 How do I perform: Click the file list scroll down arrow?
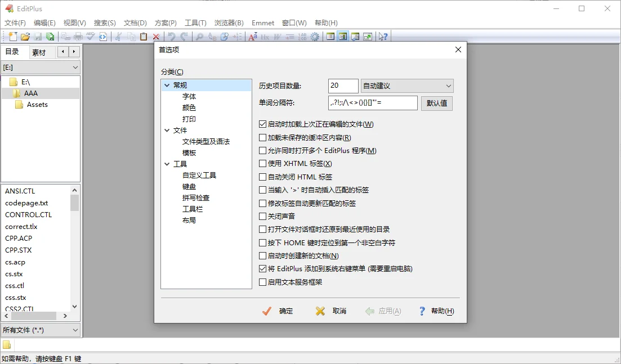[x=74, y=307]
